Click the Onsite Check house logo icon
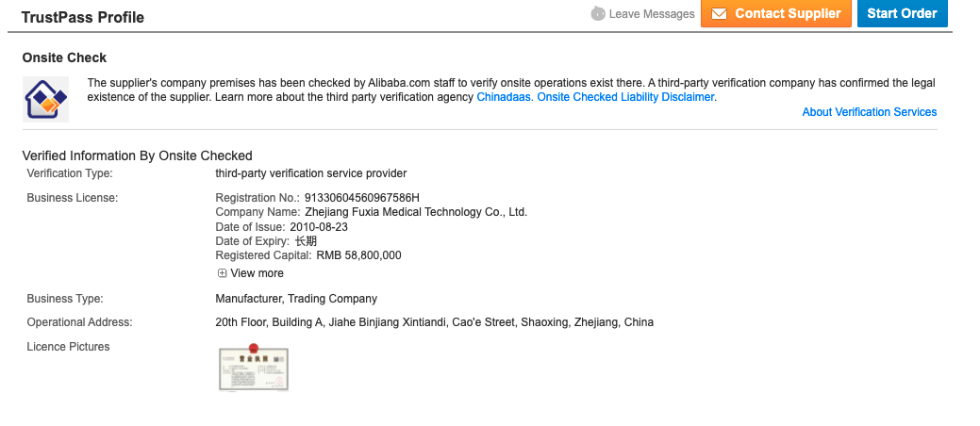 coord(45,99)
